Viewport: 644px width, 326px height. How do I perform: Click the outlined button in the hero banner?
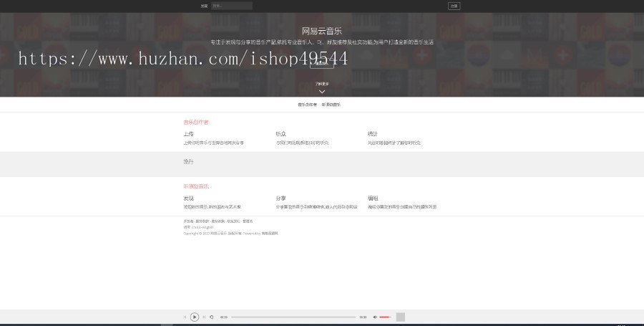[322, 64]
